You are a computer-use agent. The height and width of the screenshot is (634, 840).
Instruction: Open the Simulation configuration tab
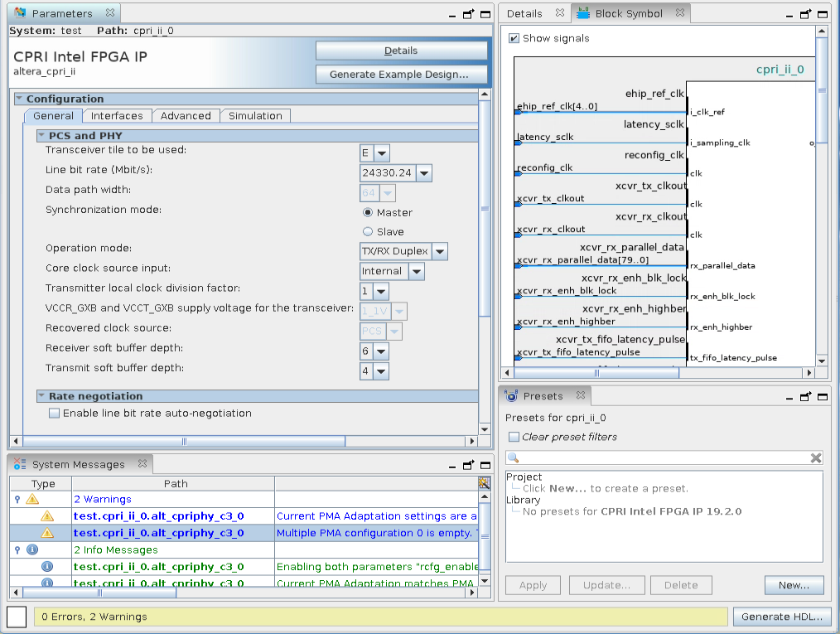255,116
